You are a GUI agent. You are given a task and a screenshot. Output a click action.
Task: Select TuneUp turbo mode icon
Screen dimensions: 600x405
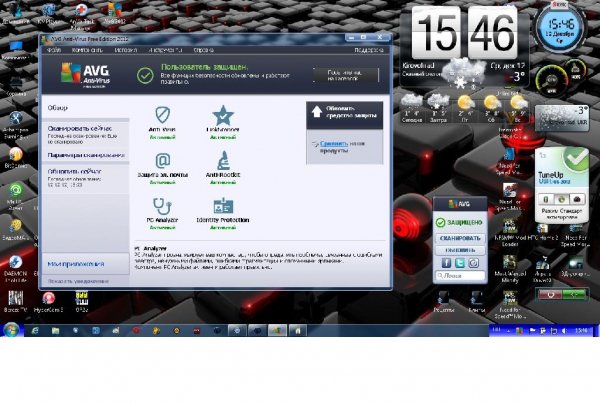click(577, 199)
